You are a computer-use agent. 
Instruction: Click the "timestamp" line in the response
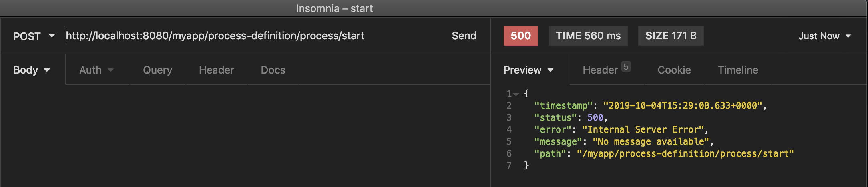650,105
